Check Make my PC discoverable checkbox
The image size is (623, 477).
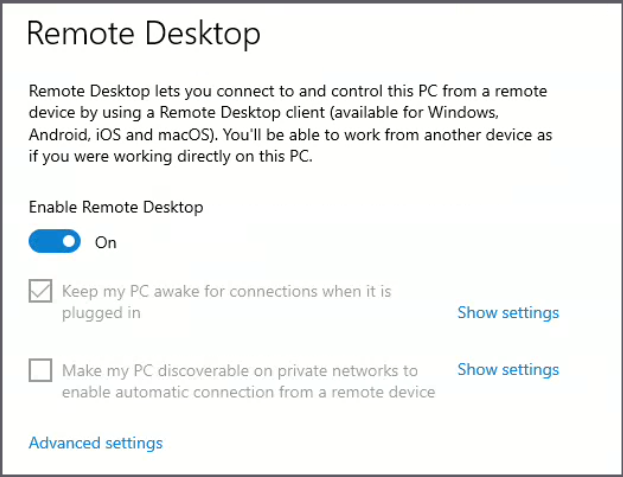(41, 371)
